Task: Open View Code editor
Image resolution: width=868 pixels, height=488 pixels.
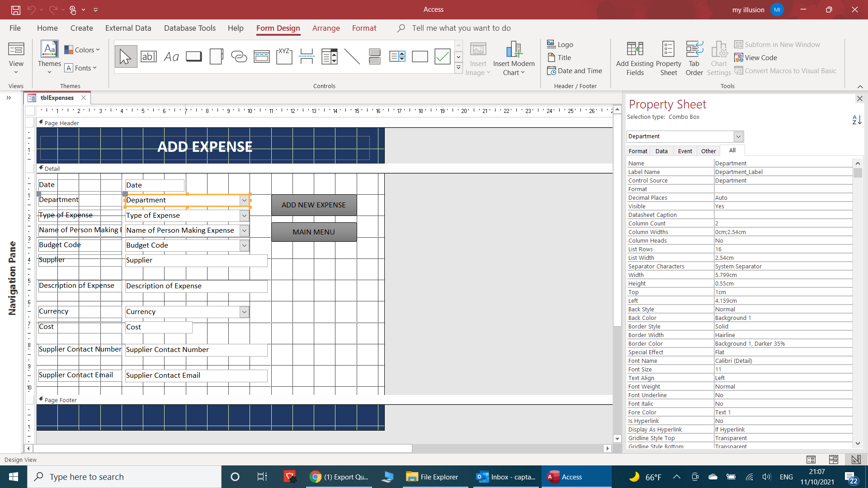Action: (x=756, y=57)
